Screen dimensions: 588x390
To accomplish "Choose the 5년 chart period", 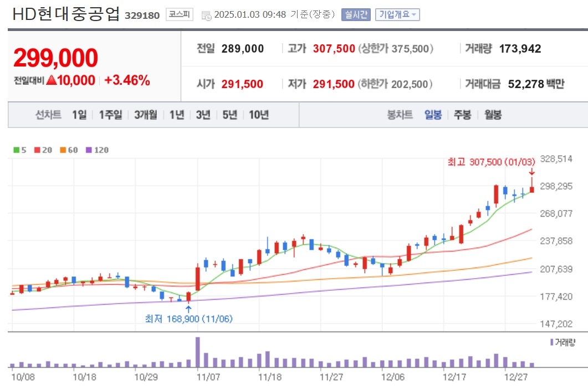I will [230, 115].
